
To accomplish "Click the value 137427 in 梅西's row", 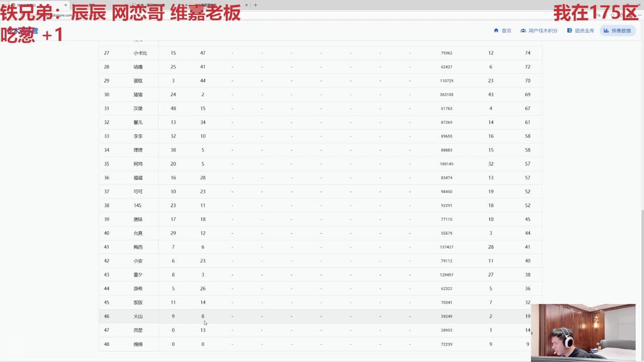I will click(x=446, y=247).
